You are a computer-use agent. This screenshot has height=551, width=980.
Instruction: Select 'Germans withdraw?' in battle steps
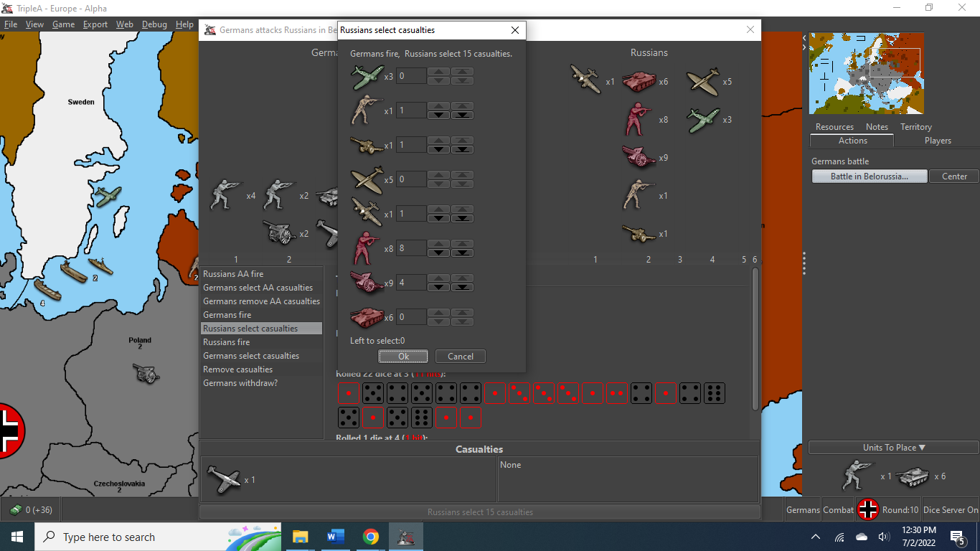(262, 383)
